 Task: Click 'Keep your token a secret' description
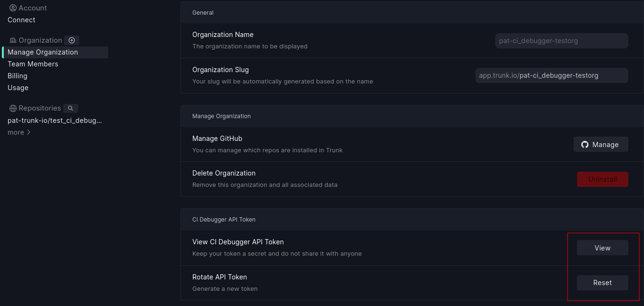pyautogui.click(x=277, y=254)
